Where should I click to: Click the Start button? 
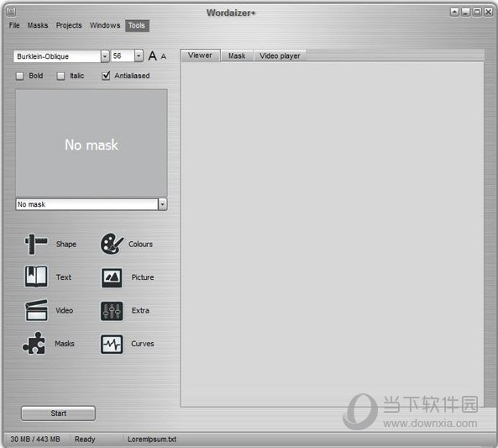coord(59,414)
